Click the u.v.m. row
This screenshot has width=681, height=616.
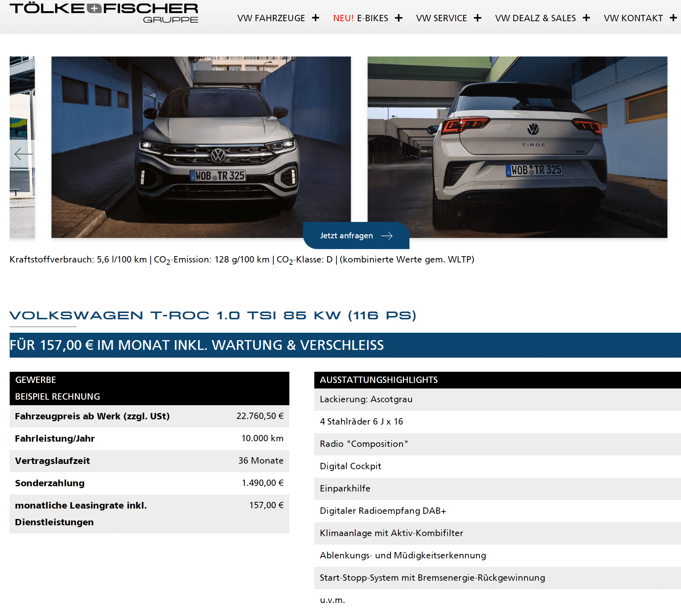coord(498,600)
